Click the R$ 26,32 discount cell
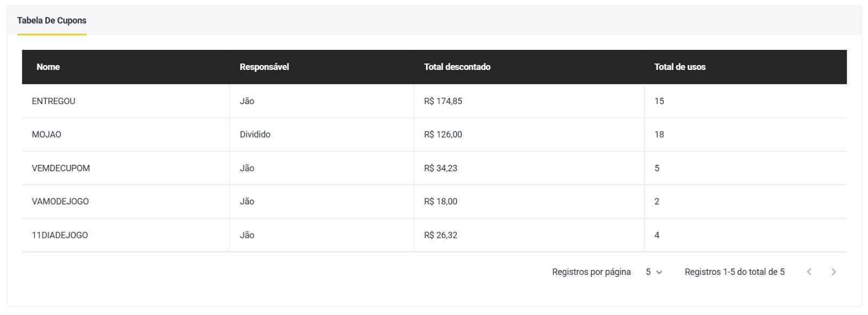Viewport: 868px width, 315px height. pos(441,235)
